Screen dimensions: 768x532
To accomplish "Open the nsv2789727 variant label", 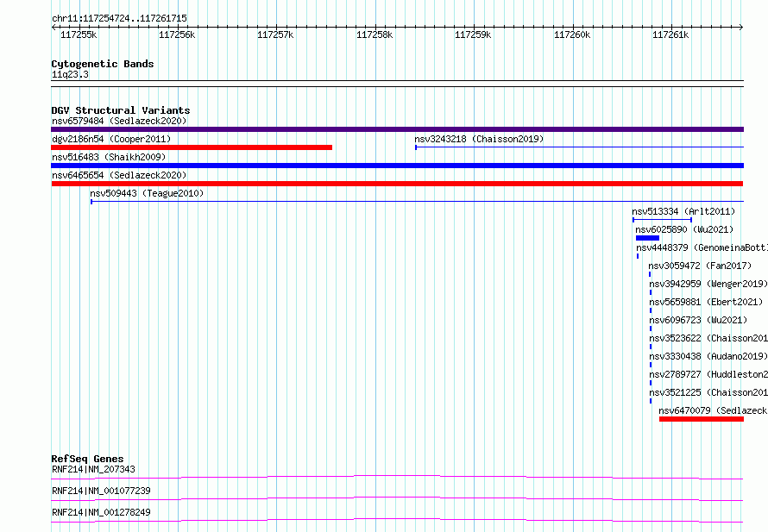I will [x=708, y=374].
